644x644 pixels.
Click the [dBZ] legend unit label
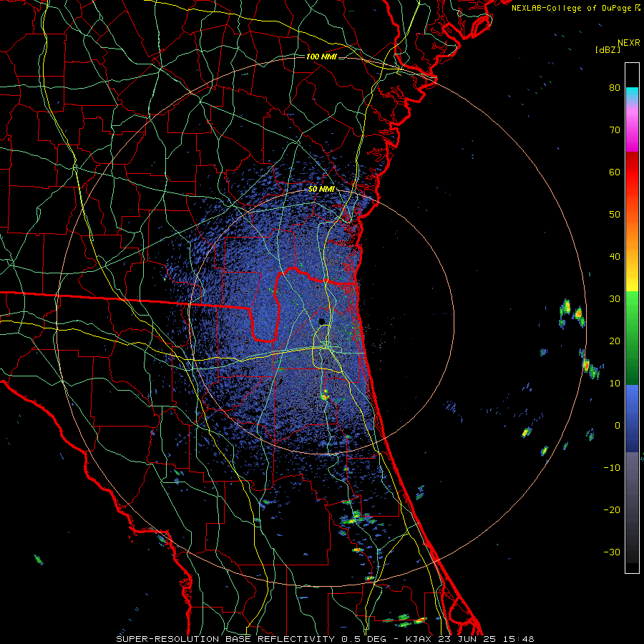(608, 49)
